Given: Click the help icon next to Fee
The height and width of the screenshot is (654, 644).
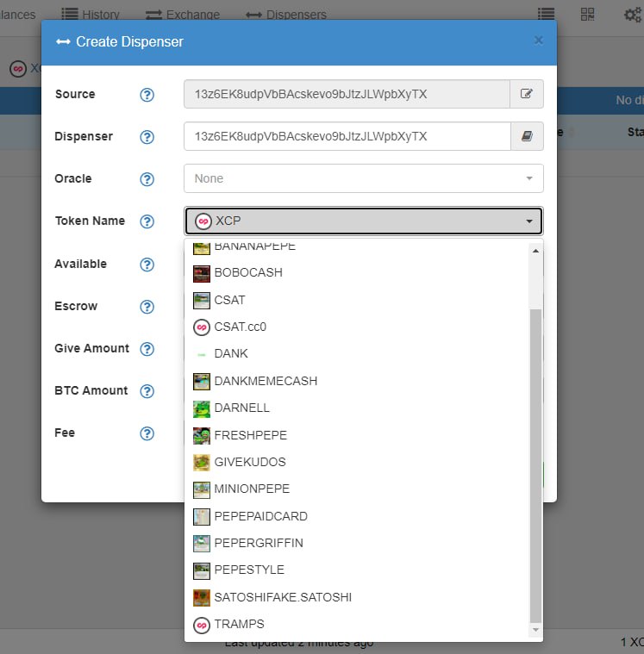Looking at the screenshot, I should tap(147, 433).
